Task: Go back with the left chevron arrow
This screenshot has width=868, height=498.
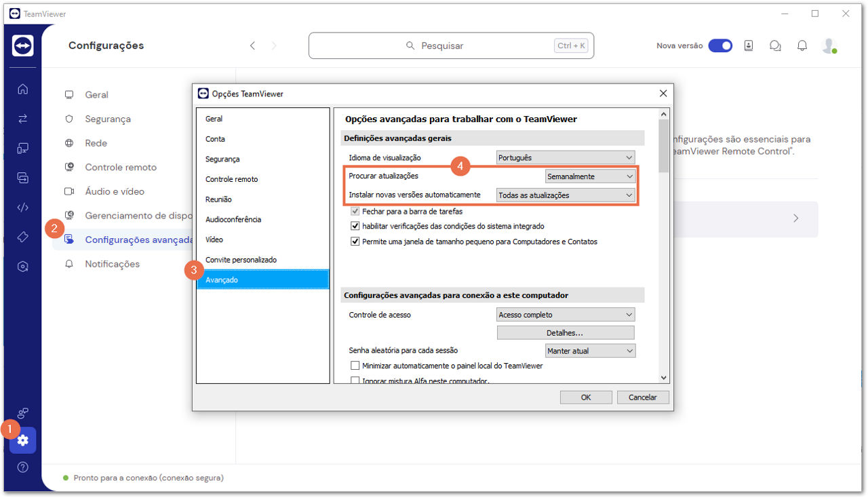Action: tap(252, 45)
